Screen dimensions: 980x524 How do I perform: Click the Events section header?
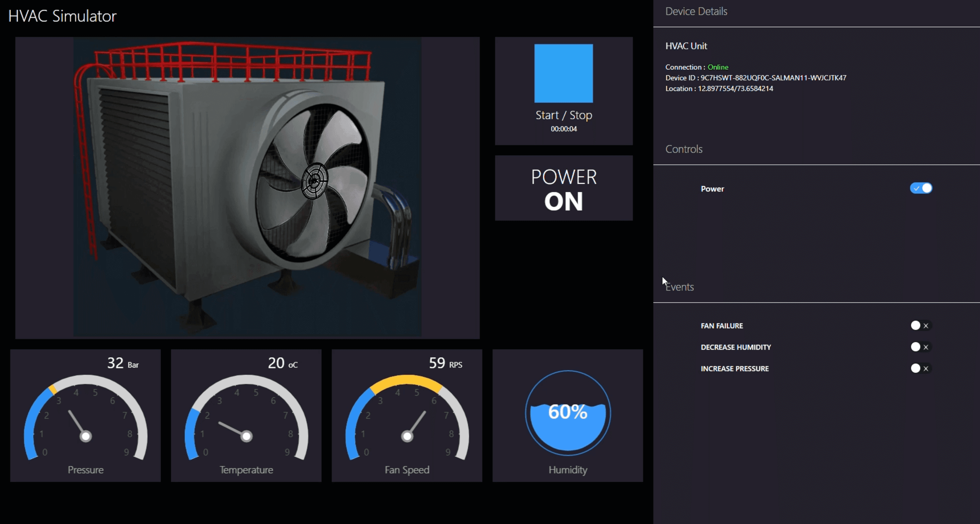pyautogui.click(x=681, y=287)
